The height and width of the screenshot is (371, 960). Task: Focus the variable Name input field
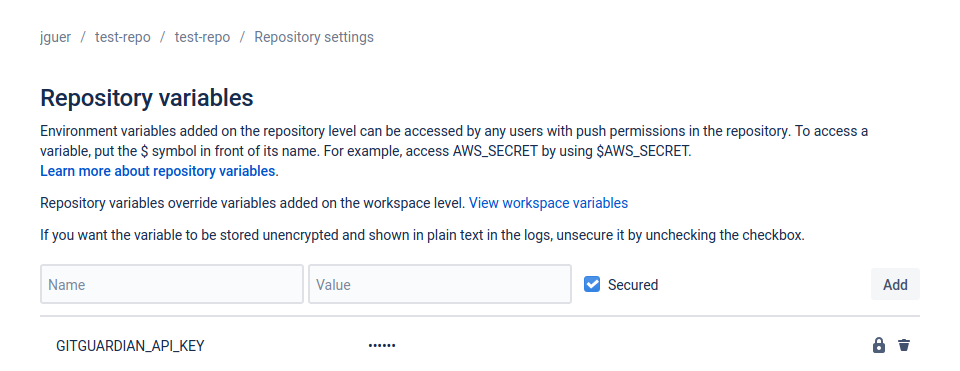(172, 284)
